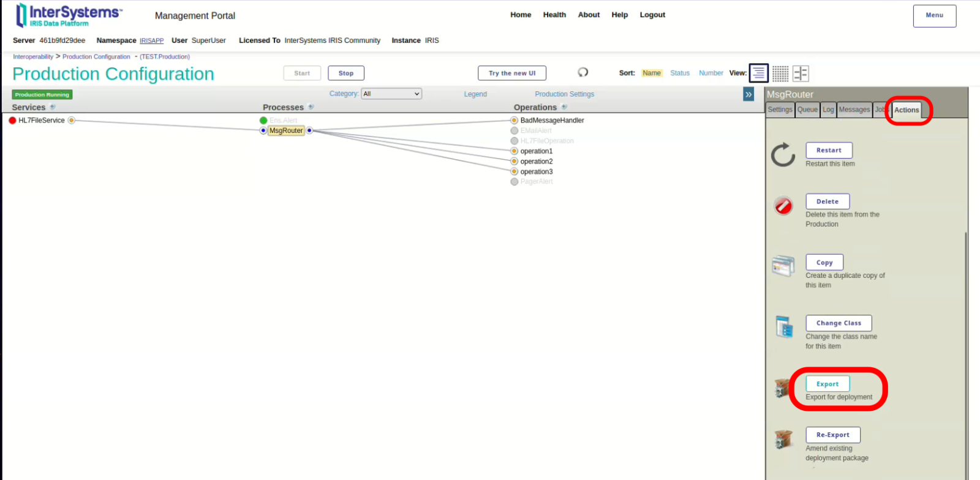Screen dimensions: 980x480
Task: Click the Restart button
Action: pyautogui.click(x=829, y=150)
